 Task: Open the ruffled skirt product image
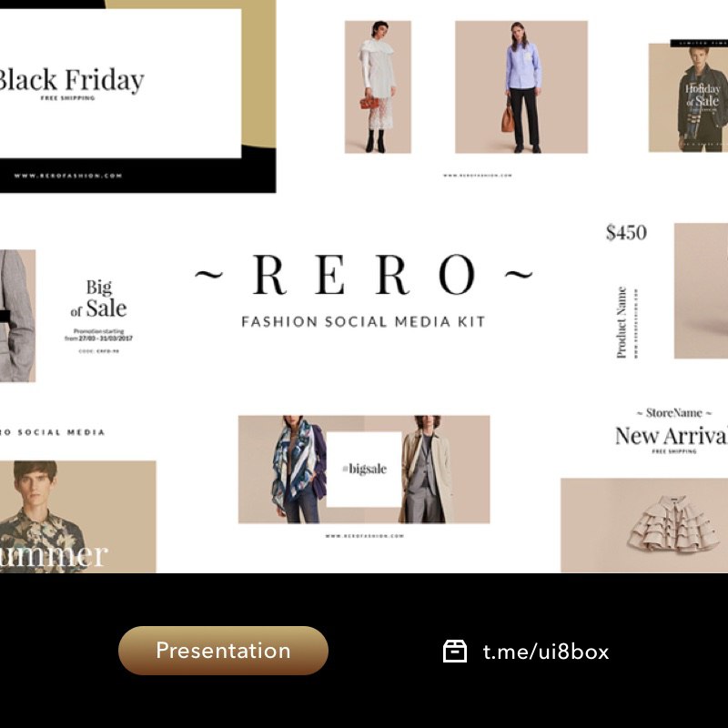point(644,525)
